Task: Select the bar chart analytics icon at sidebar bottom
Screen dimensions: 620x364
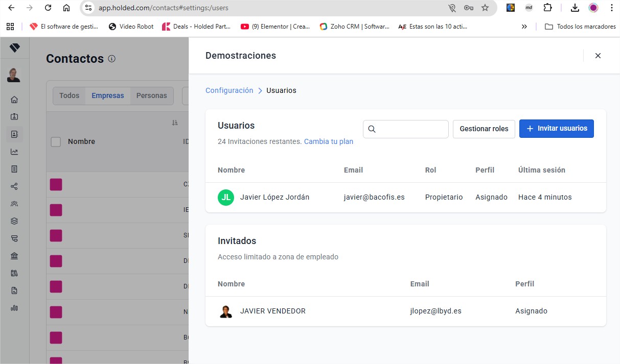Action: coord(15,308)
